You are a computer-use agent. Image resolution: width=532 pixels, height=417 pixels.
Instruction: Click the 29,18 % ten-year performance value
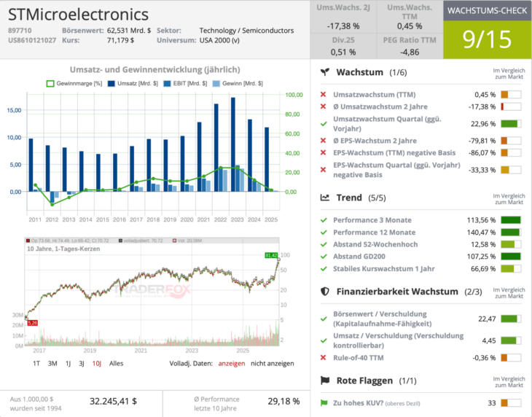pos(283,402)
